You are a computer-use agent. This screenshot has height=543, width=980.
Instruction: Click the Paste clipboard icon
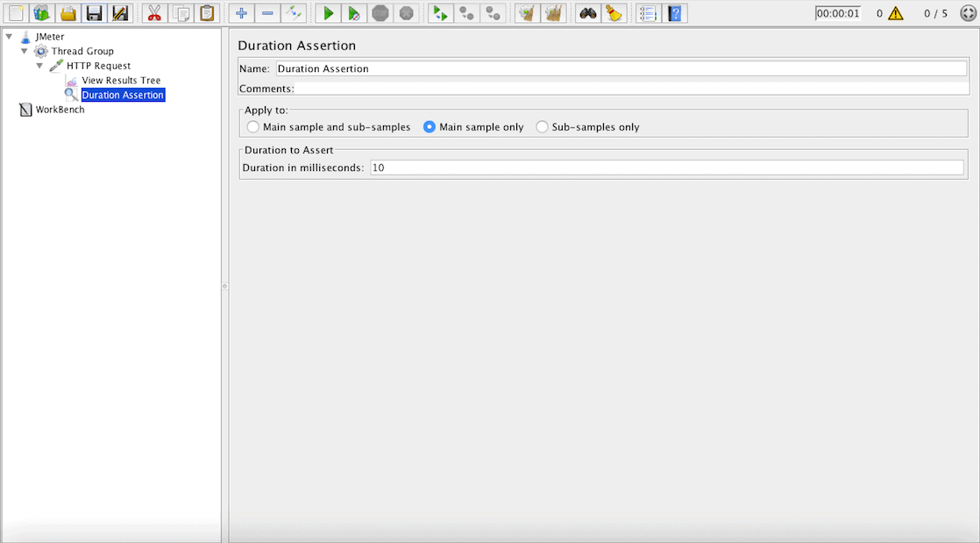point(207,13)
